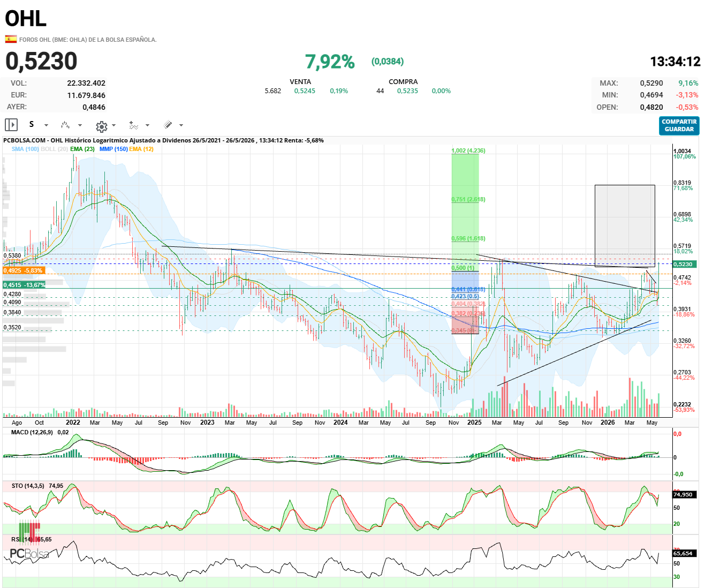The height and width of the screenshot is (588, 705).
Task: Click the 2024 year label on time axis
Action: click(340, 423)
